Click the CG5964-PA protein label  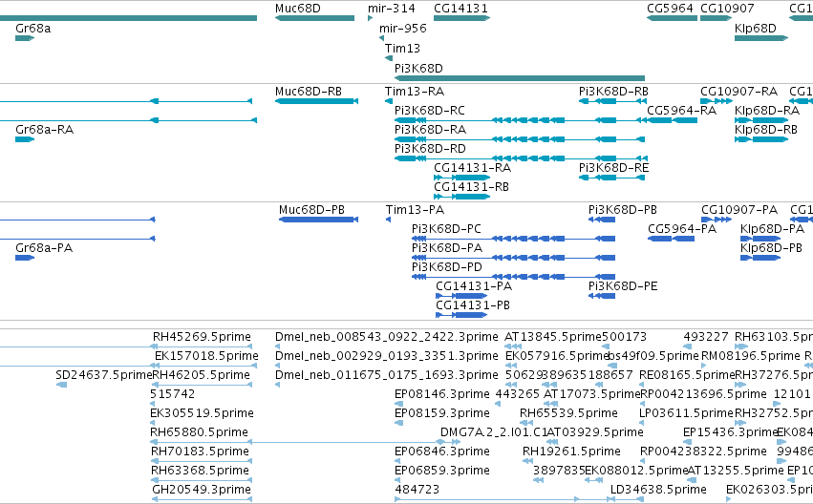(x=682, y=229)
